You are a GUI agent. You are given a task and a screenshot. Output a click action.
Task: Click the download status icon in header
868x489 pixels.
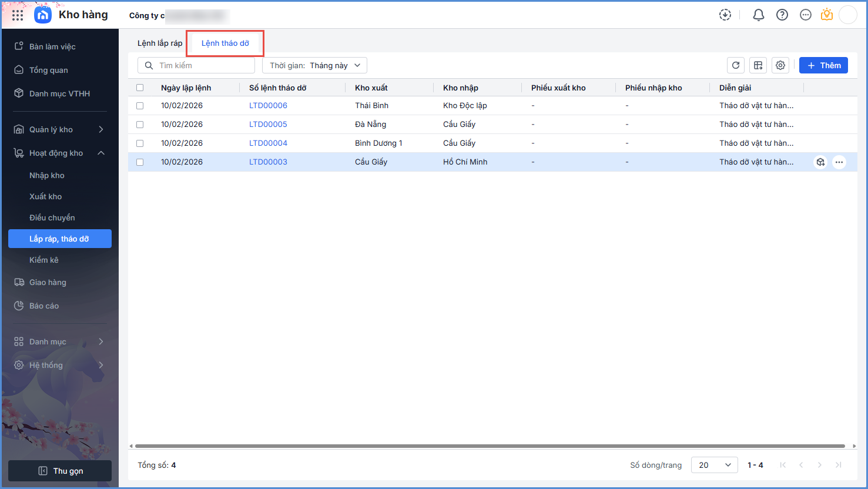[x=725, y=15]
